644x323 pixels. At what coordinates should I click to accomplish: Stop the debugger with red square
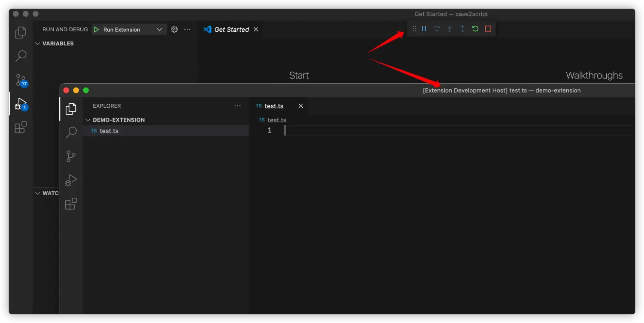click(488, 29)
